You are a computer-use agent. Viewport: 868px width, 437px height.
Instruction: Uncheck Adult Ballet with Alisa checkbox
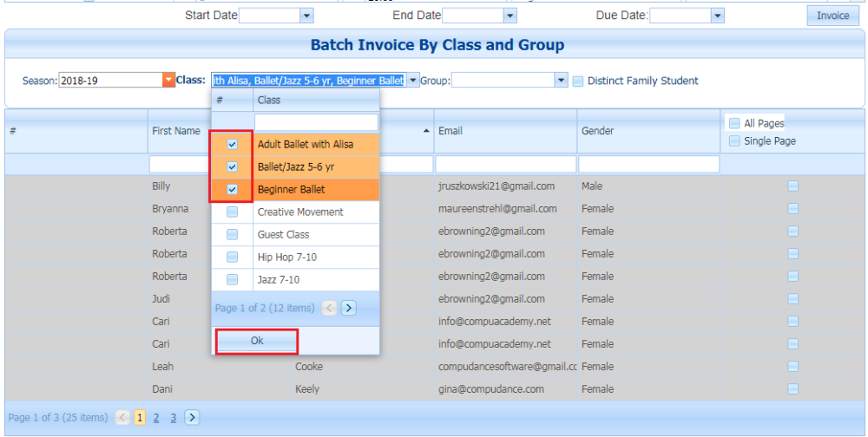pos(233,145)
